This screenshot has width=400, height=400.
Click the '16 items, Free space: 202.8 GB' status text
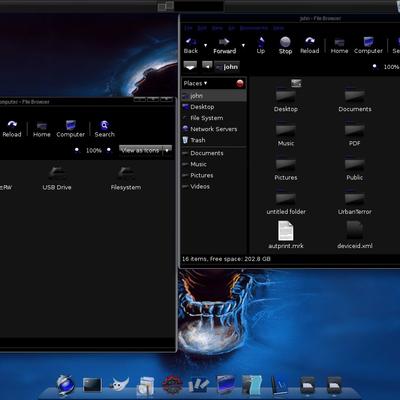(226, 259)
